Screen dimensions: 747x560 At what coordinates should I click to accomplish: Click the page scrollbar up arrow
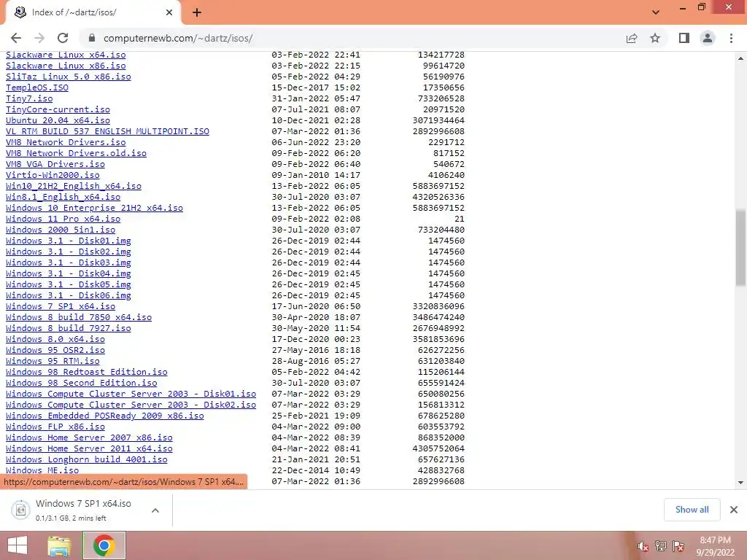(x=740, y=58)
